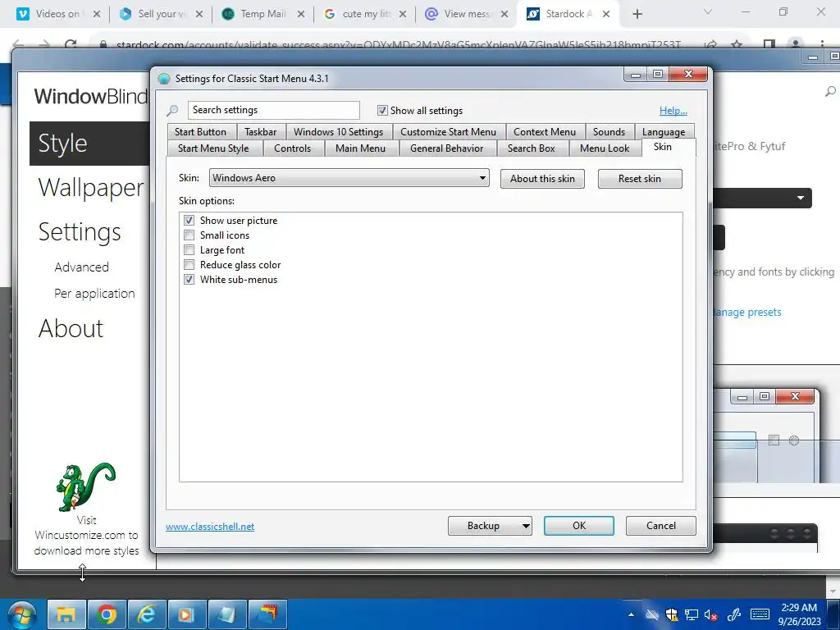
Task: Open the Language tab
Action: pos(664,132)
